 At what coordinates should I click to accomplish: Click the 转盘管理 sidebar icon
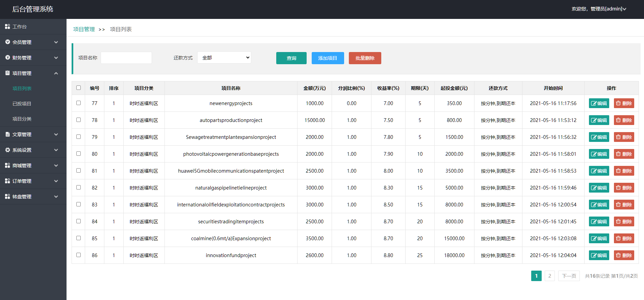tap(7, 196)
